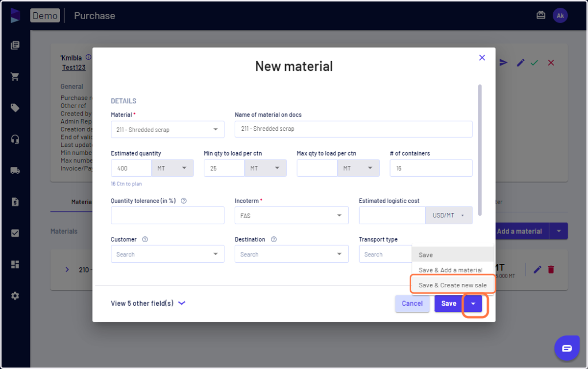Click the main Save button

[449, 303]
